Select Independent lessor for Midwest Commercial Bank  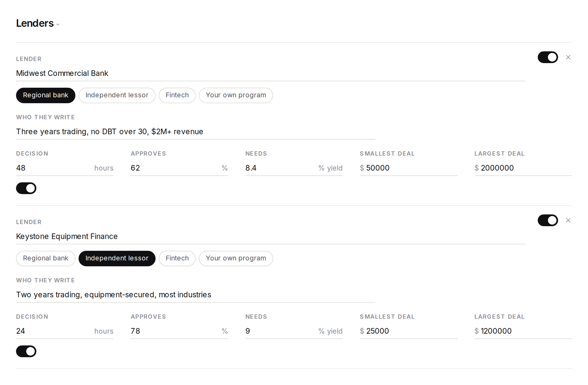[x=117, y=95]
